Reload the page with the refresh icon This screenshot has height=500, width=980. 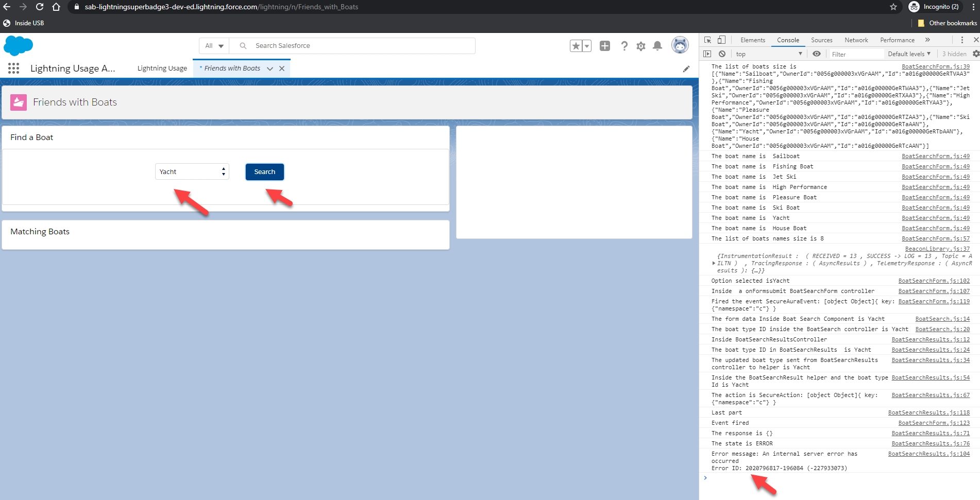click(40, 7)
